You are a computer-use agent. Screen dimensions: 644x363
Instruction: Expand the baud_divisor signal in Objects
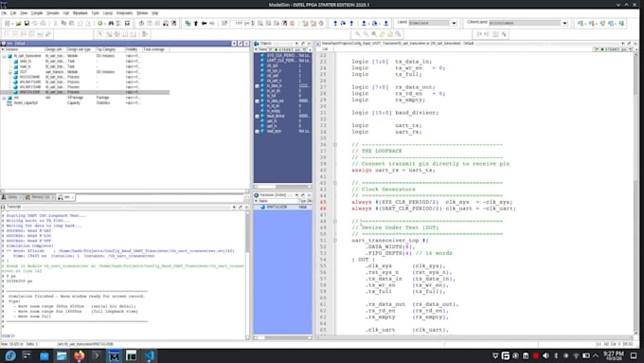click(x=257, y=117)
